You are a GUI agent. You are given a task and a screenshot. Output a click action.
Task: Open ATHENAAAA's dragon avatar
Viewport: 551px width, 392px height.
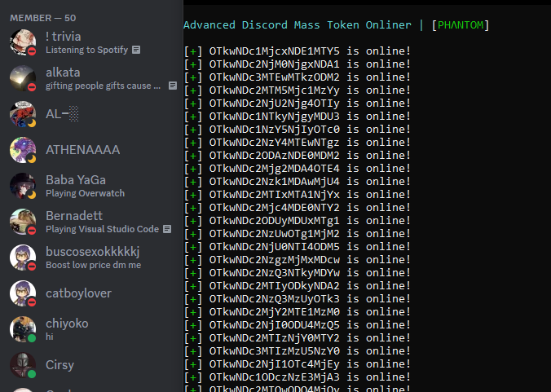click(x=23, y=150)
